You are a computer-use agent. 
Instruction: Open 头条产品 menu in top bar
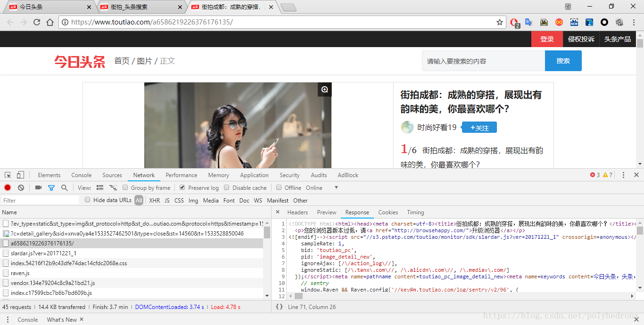click(618, 39)
